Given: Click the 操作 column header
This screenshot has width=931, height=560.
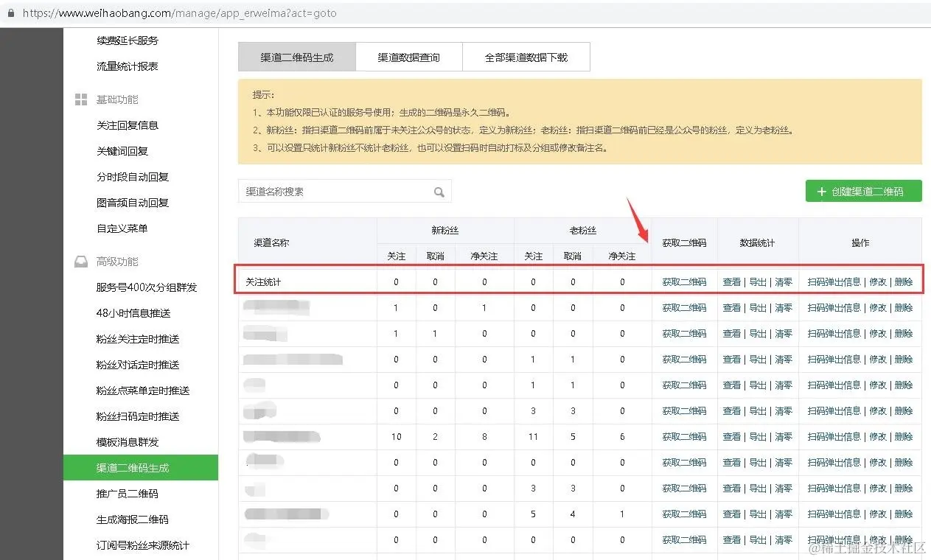Looking at the screenshot, I should coord(860,242).
